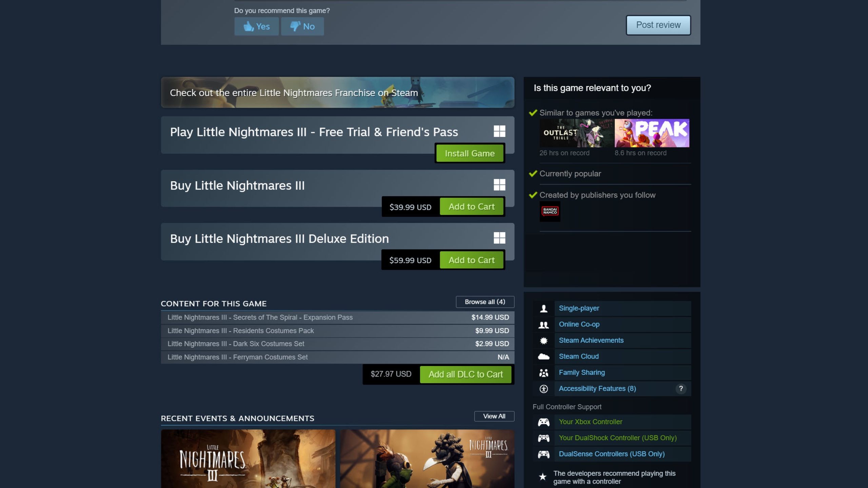Toggle the Yes thumbs-up recommendation
Image resolution: width=868 pixels, height=488 pixels.
click(x=257, y=26)
